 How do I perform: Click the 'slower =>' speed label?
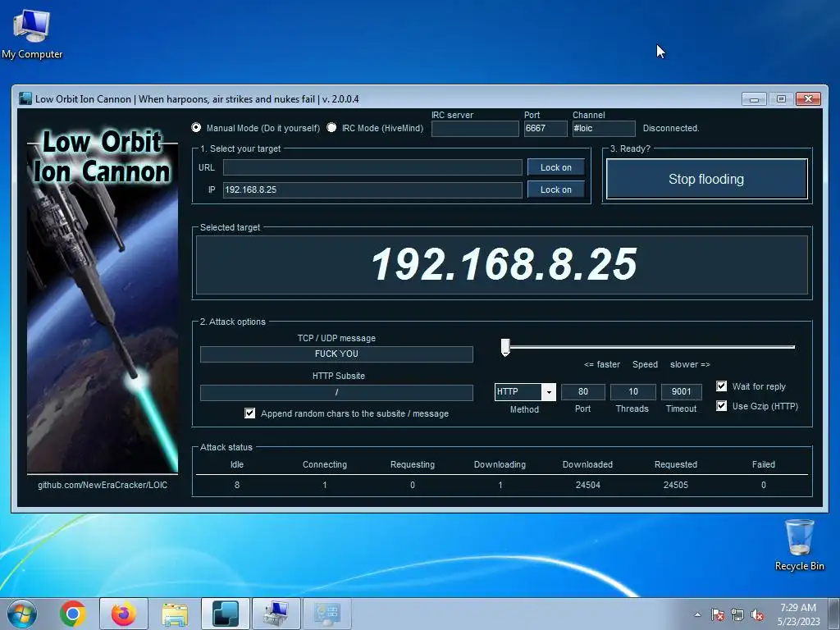690,364
